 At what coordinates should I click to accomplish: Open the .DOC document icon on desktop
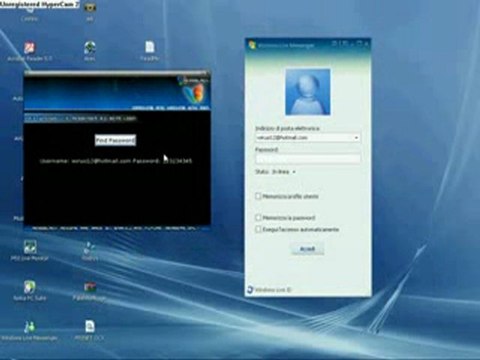[89, 327]
